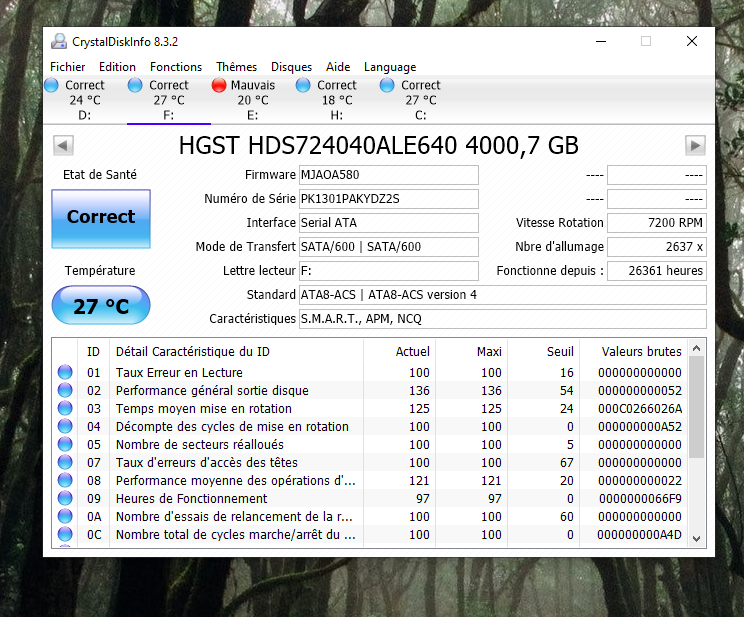Open the Fonctions menu
744x617 pixels.
[176, 67]
